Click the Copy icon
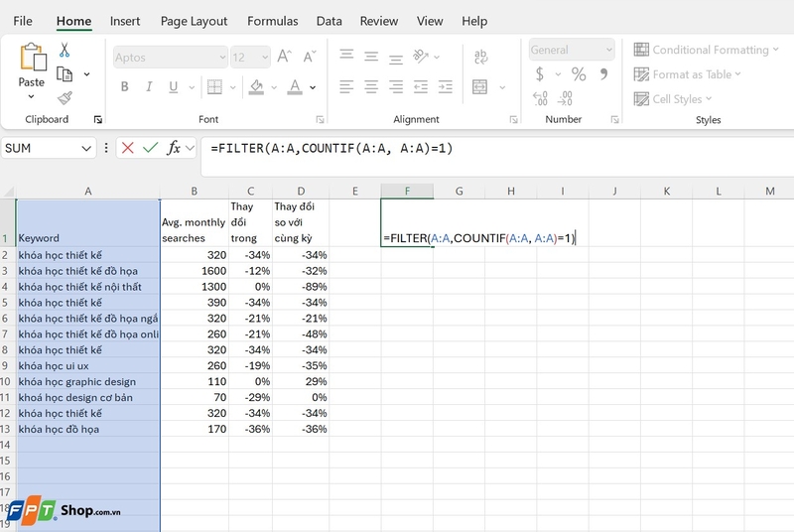Viewport: 794px width, 532px height. 65,73
